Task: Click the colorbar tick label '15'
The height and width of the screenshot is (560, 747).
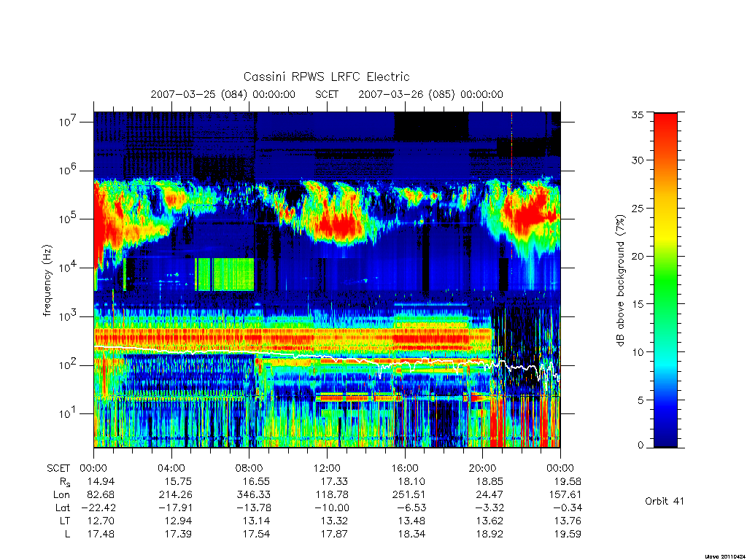Action: pyautogui.click(x=637, y=303)
